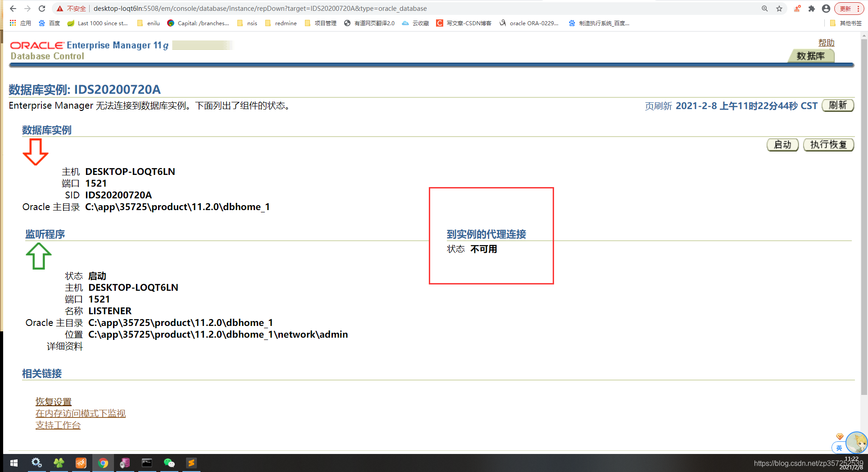Click the SID value IDS20200720A
The image size is (868, 472).
pyautogui.click(x=118, y=195)
